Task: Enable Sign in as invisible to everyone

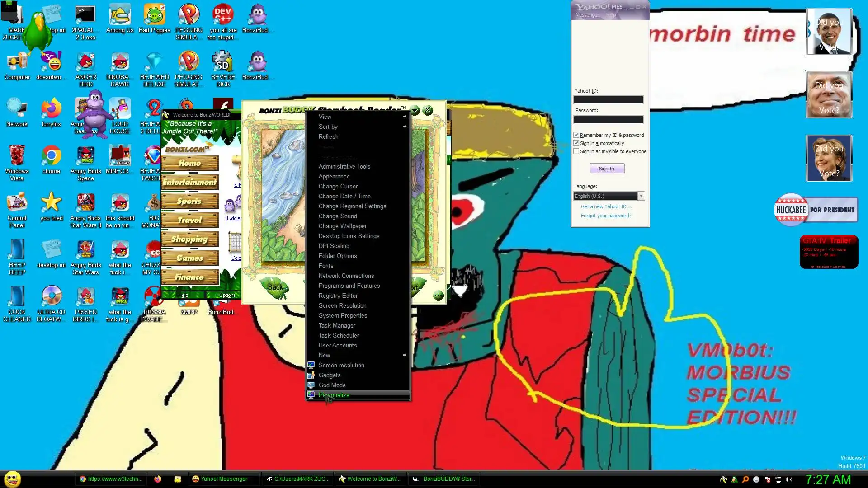Action: (x=576, y=151)
